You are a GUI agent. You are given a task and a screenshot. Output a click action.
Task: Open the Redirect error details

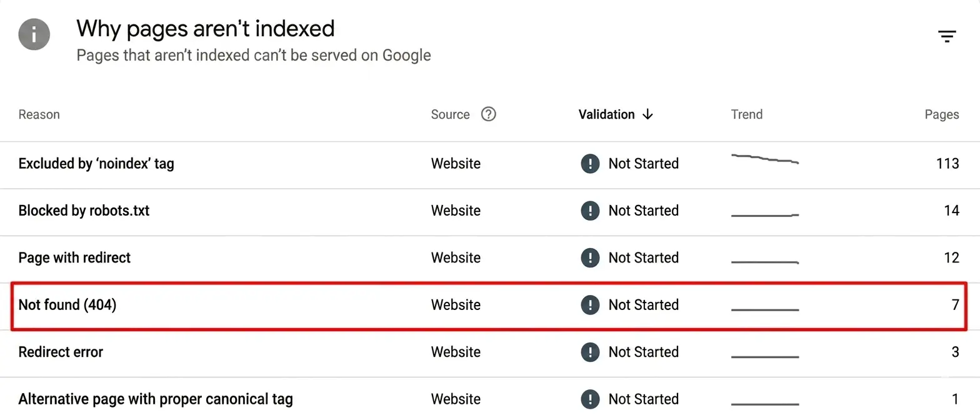point(60,352)
